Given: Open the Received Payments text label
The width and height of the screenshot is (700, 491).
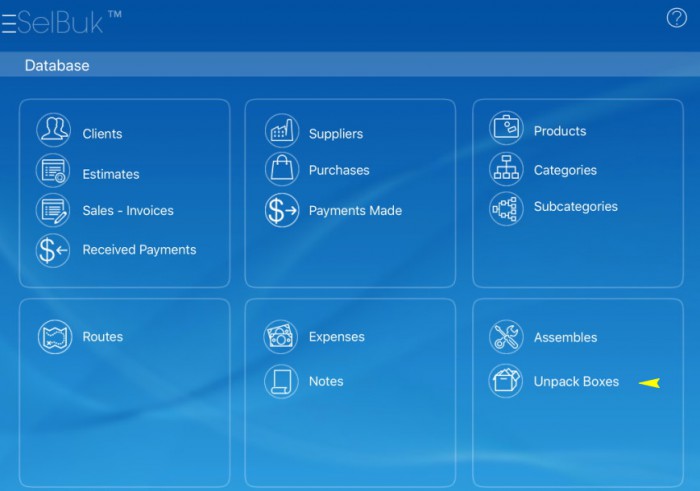Looking at the screenshot, I should [139, 250].
